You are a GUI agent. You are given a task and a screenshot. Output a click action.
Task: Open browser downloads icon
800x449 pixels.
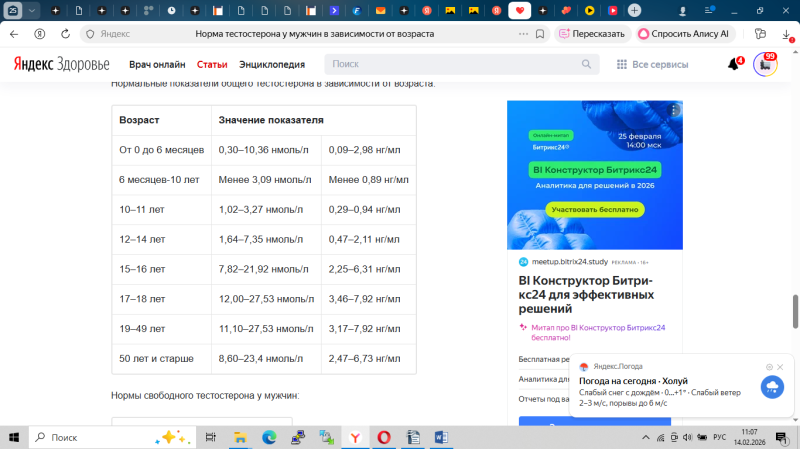[x=785, y=33]
